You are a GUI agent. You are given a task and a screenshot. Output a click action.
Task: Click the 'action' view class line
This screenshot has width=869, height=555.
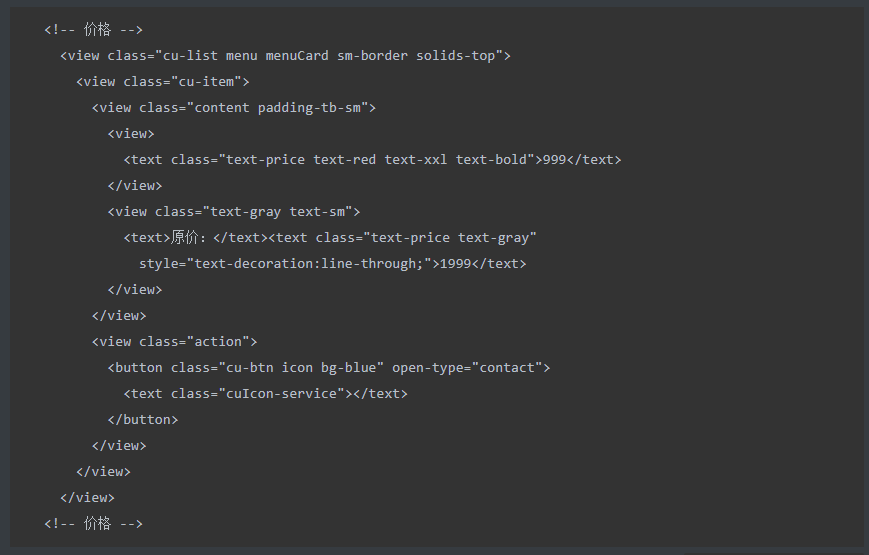coord(175,342)
